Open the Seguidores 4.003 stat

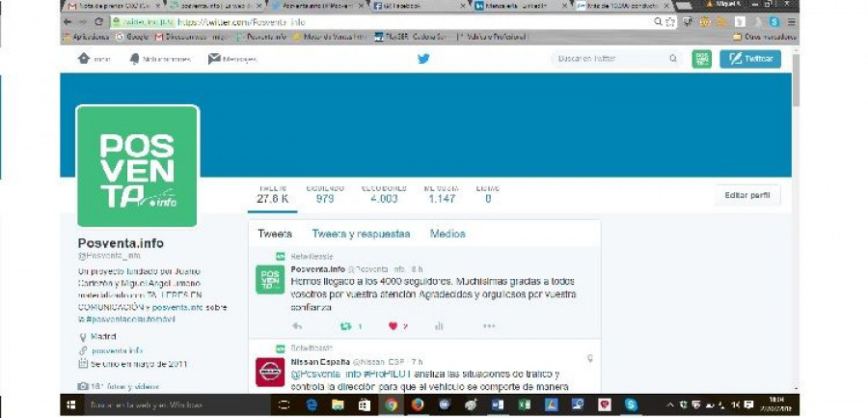coord(384,194)
